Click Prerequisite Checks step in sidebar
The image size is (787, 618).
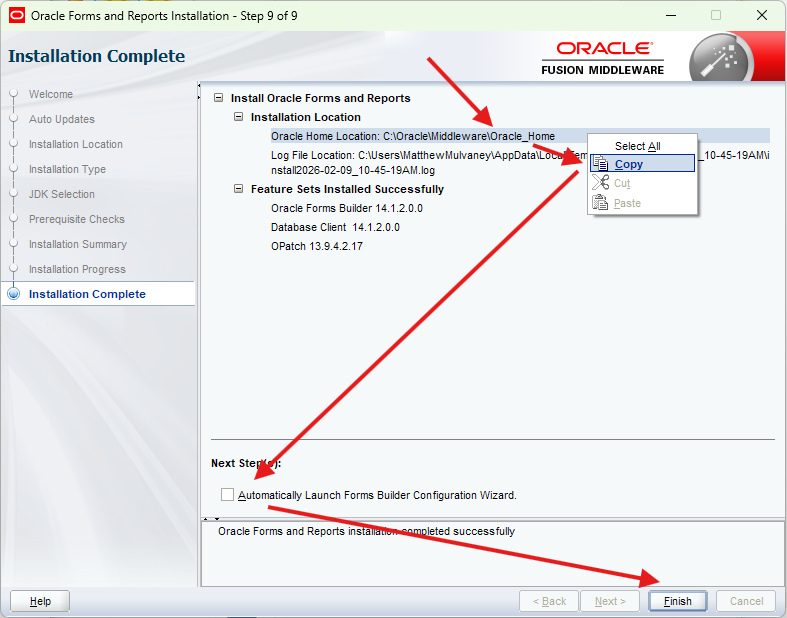tap(76, 219)
